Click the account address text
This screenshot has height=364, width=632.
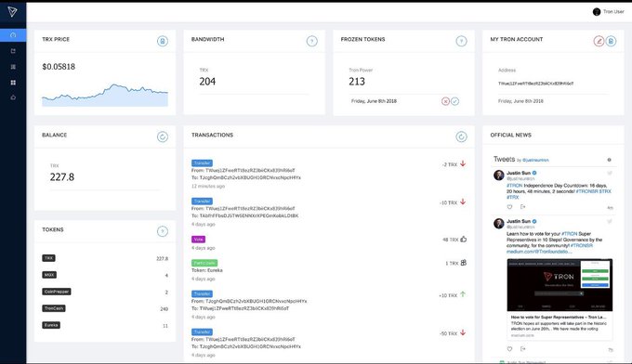point(535,84)
